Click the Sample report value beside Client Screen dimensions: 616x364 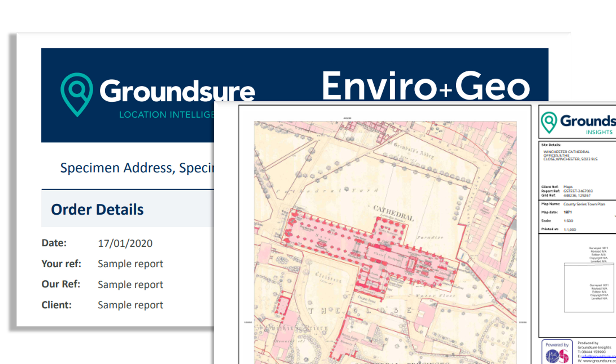point(131,305)
